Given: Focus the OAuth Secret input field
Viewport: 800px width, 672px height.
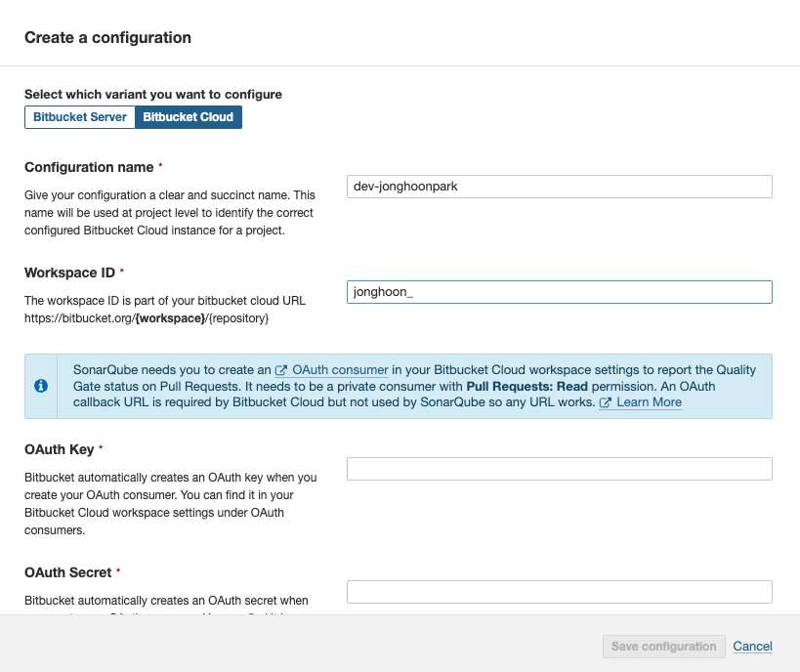Looking at the screenshot, I should (x=559, y=592).
